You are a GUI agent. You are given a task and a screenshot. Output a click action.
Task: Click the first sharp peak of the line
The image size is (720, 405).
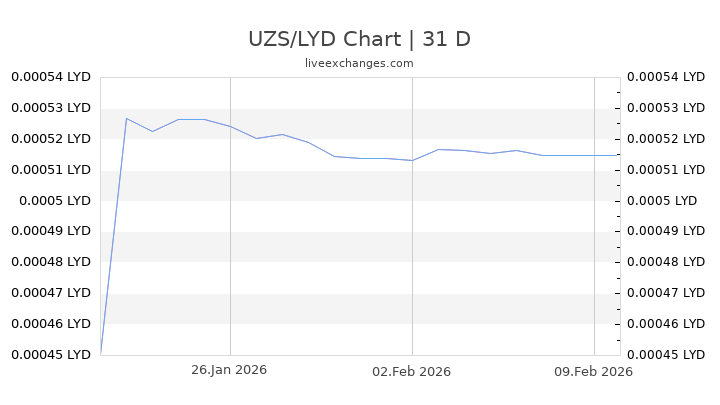coord(127,118)
